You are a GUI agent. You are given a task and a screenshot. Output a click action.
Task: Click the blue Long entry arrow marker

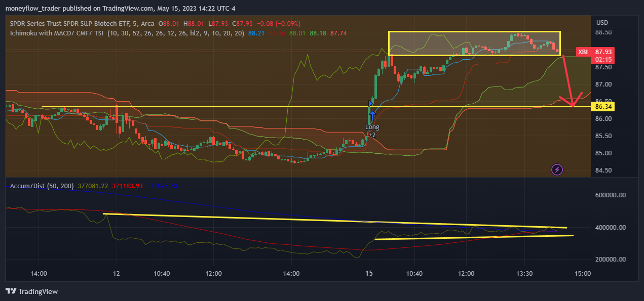pos(372,115)
